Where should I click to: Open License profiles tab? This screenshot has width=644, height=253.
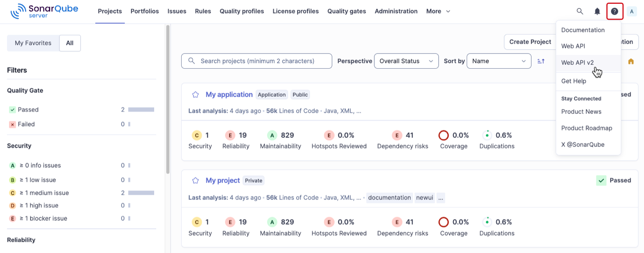(x=296, y=12)
